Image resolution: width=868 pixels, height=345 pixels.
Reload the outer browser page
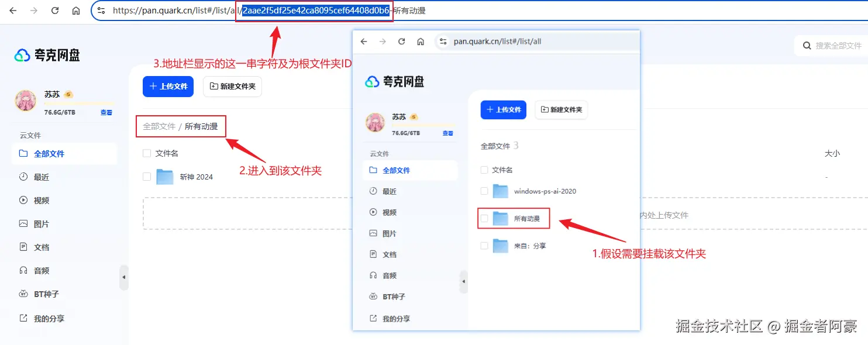coord(55,11)
